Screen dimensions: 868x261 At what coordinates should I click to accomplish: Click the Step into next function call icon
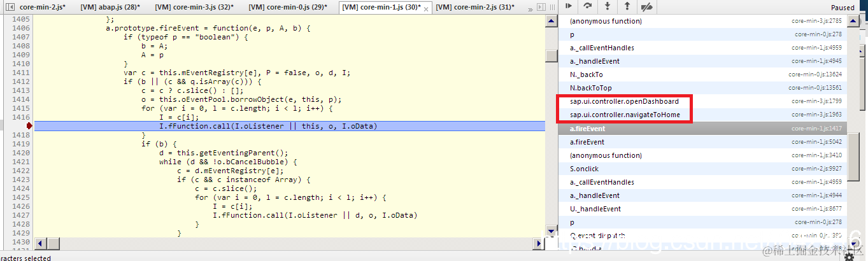[x=608, y=6]
